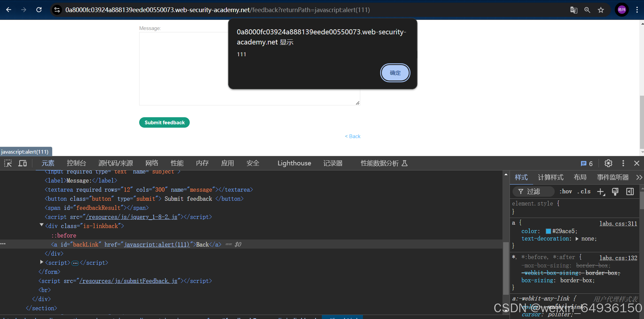The height and width of the screenshot is (319, 644).
Task: Open 性能数据分析 tab
Action: (x=384, y=163)
